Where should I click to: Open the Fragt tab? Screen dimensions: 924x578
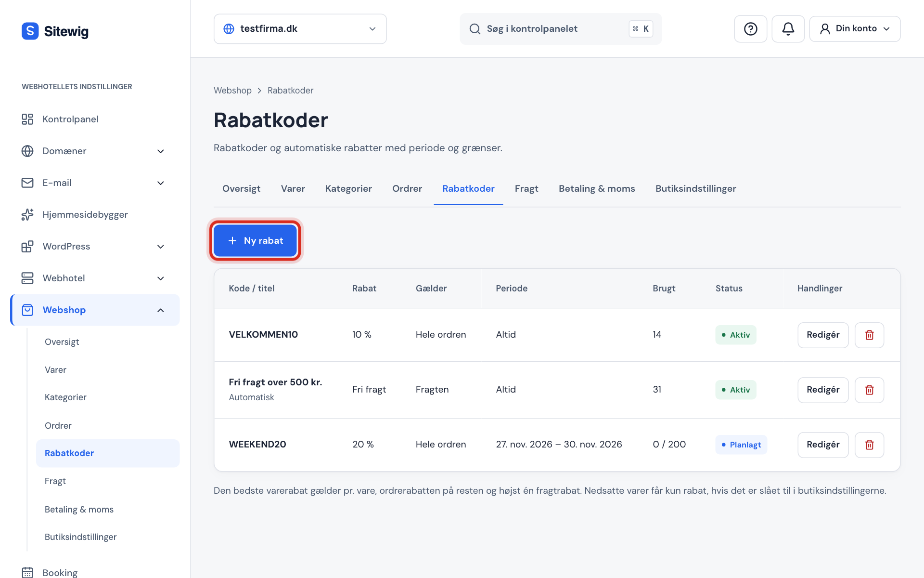pos(526,189)
